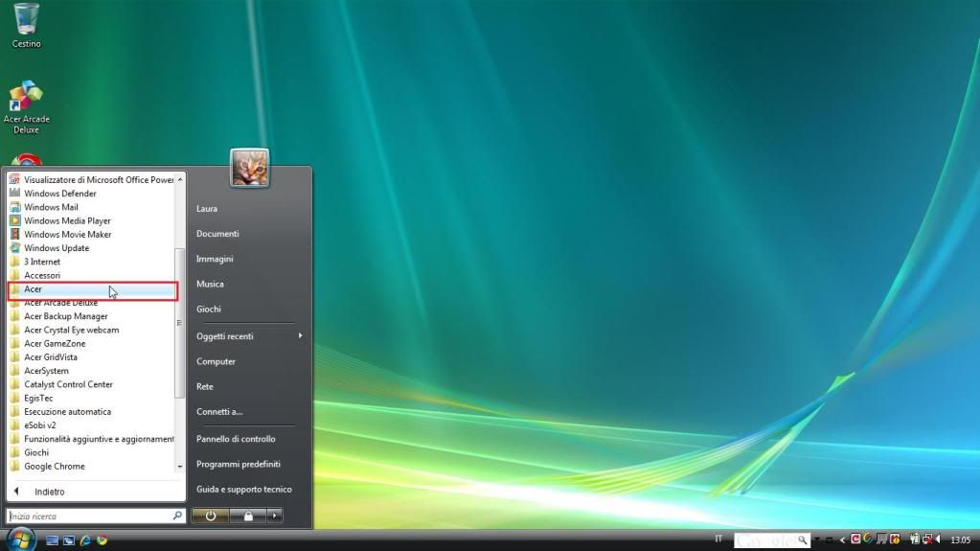Viewport: 980px width, 551px height.
Task: Expand the AcerSystem folder
Action: tap(91, 371)
